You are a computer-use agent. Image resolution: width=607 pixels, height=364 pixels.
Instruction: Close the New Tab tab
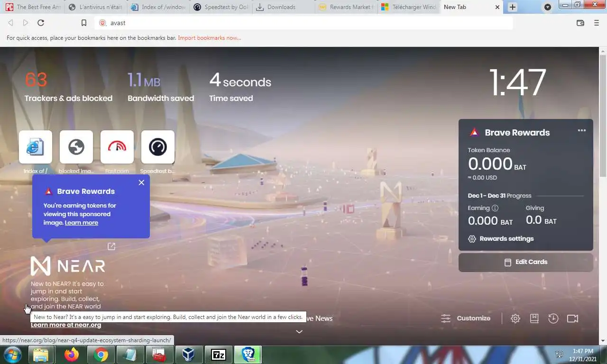pos(497,7)
